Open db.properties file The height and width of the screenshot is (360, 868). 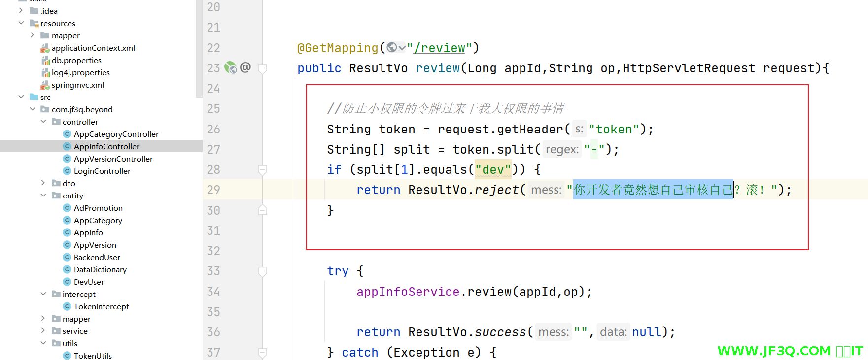click(76, 60)
